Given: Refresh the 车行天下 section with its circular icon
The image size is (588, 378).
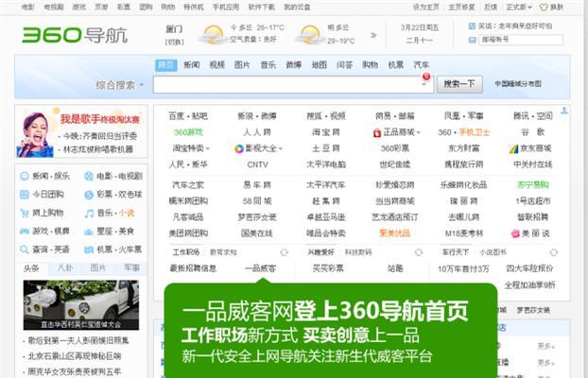Looking at the screenshot, I should pos(554,252).
